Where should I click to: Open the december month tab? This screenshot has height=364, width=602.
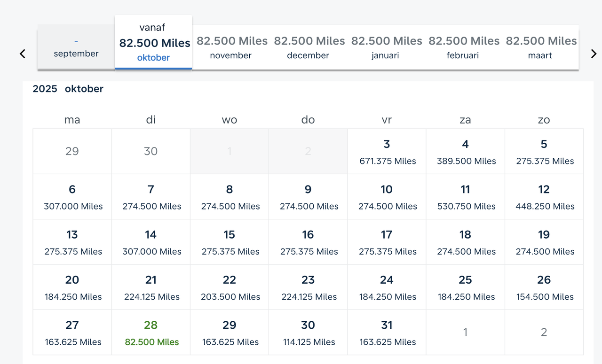(308, 47)
